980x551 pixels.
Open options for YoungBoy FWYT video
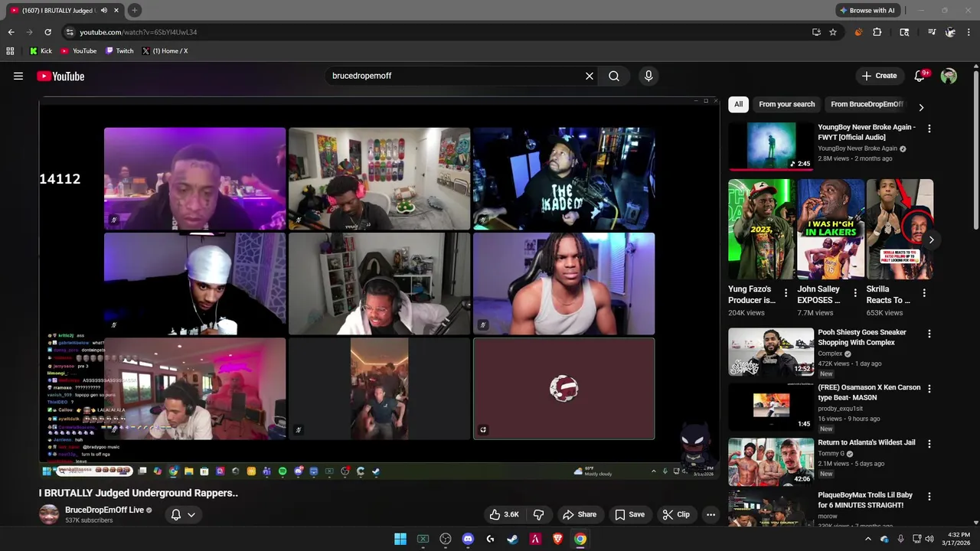(x=929, y=129)
